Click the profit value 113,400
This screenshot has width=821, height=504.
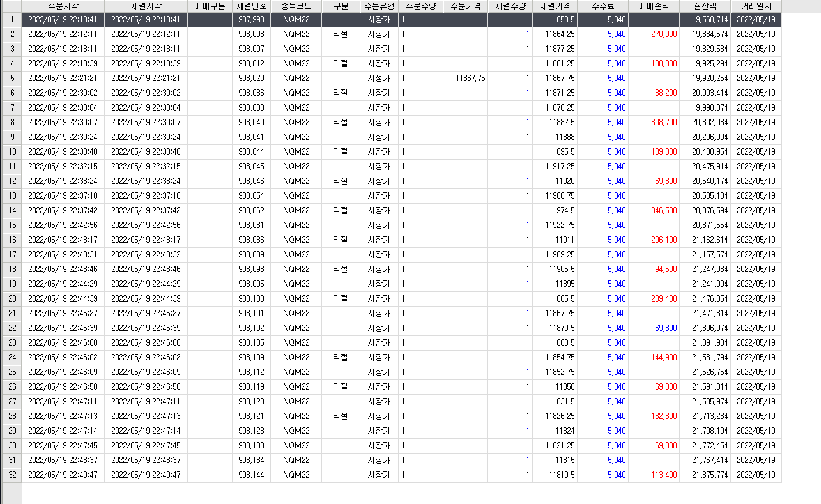[x=664, y=475]
